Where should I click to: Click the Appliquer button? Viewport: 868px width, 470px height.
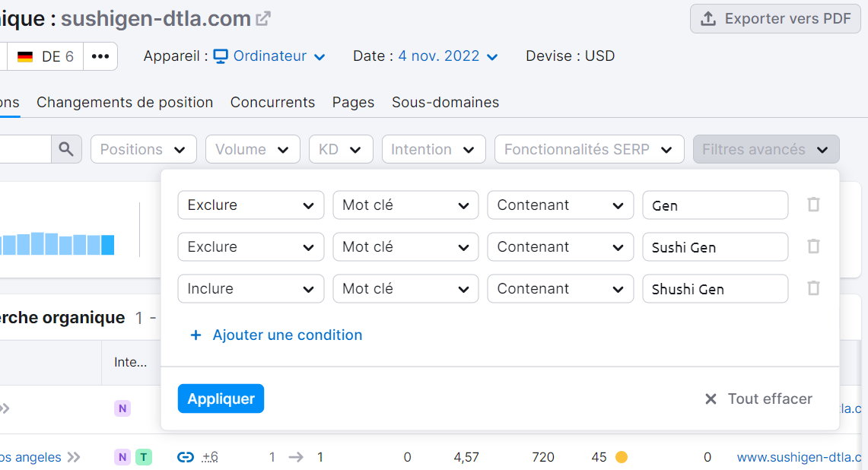coord(221,399)
